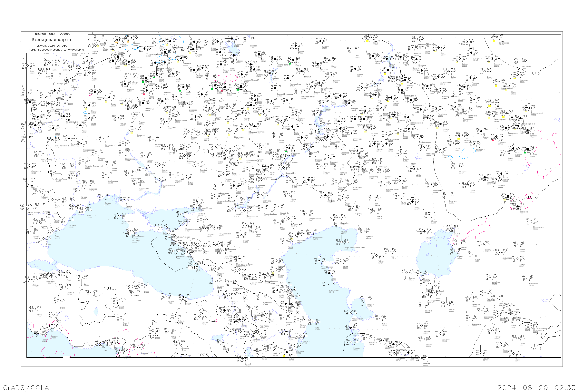Click the Оренбург 35121 station label

coord(383,167)
